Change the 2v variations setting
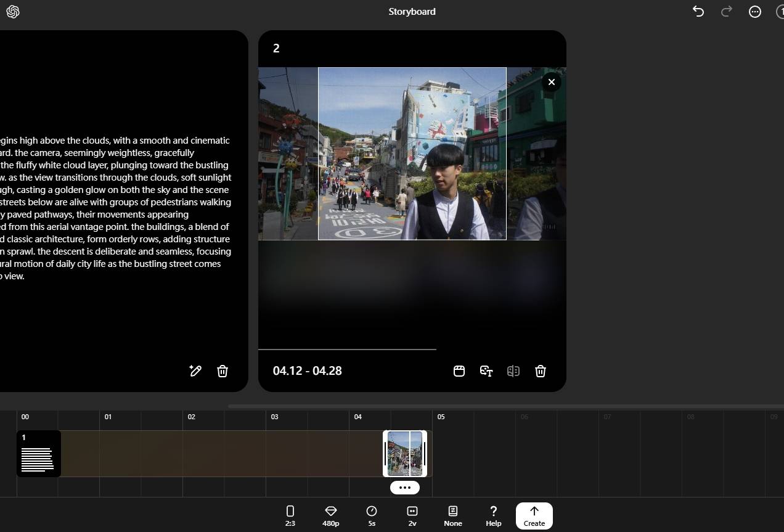Viewport: 784px width, 532px height. coord(412,515)
